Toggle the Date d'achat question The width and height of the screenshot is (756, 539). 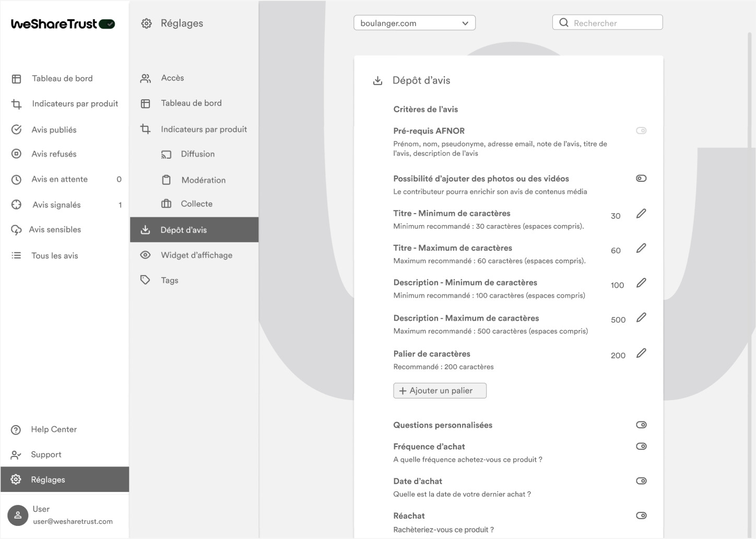point(641,481)
